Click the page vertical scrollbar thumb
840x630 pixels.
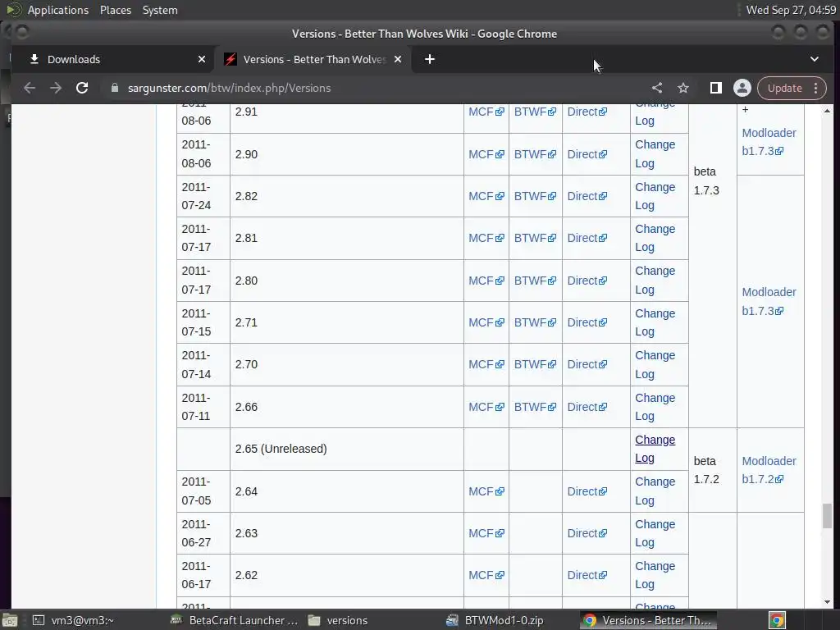pos(827,516)
